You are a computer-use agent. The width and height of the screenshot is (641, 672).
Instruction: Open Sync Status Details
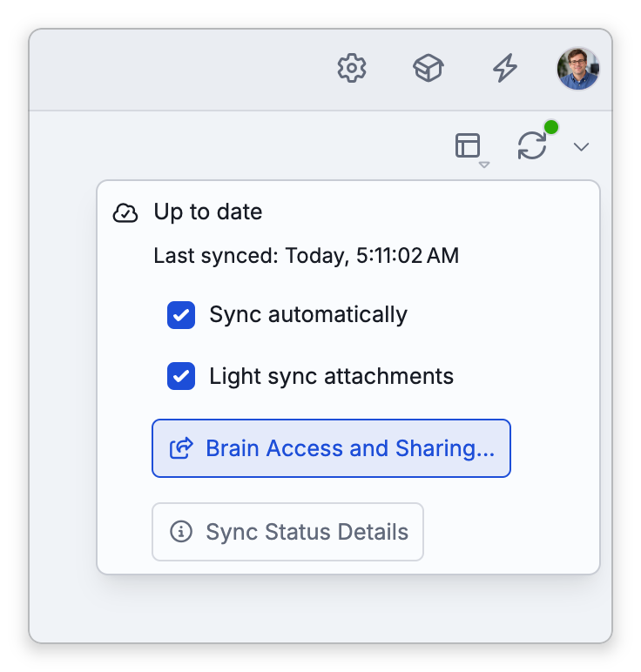click(x=287, y=532)
